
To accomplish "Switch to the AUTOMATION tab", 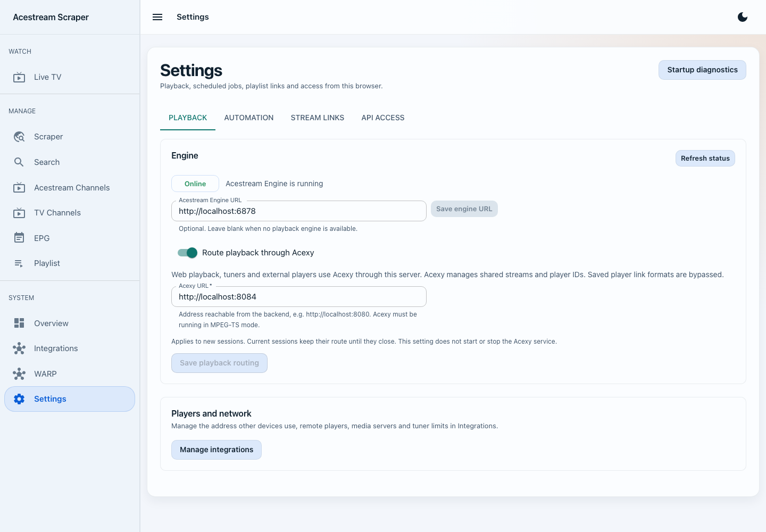I will coord(249,118).
